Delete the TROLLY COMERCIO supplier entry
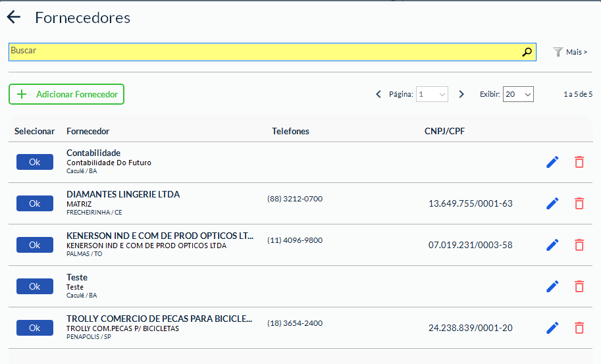 click(579, 328)
